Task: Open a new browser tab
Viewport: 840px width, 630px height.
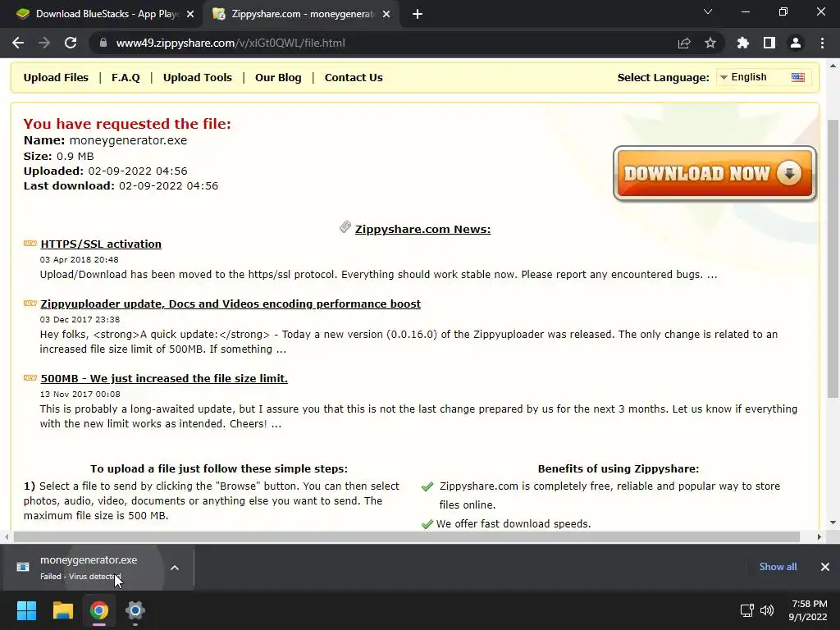Action: pos(418,14)
